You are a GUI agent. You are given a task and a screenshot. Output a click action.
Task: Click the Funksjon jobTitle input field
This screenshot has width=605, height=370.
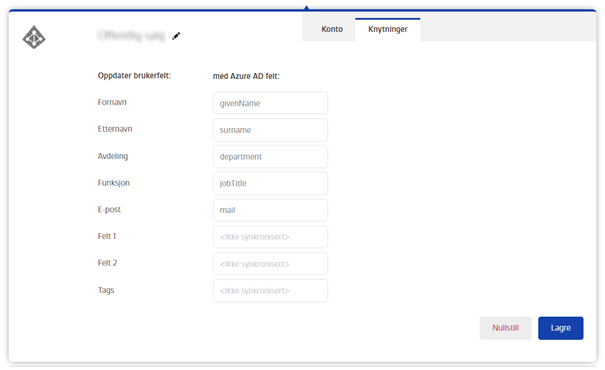(270, 183)
